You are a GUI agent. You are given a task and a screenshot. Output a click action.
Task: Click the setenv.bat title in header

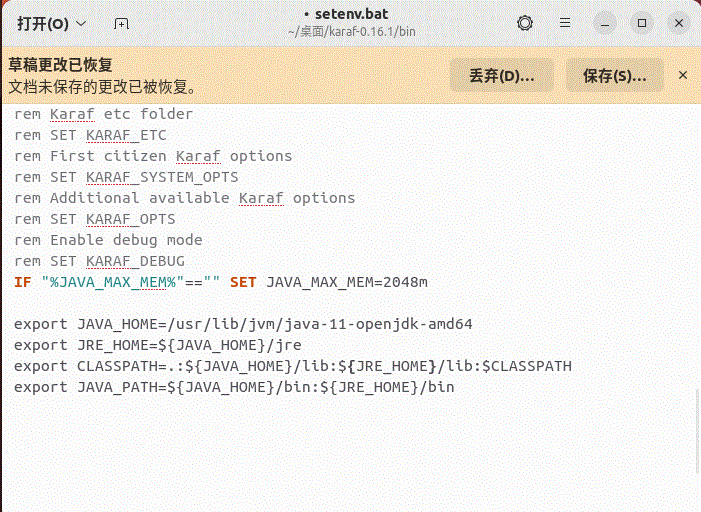(x=351, y=14)
